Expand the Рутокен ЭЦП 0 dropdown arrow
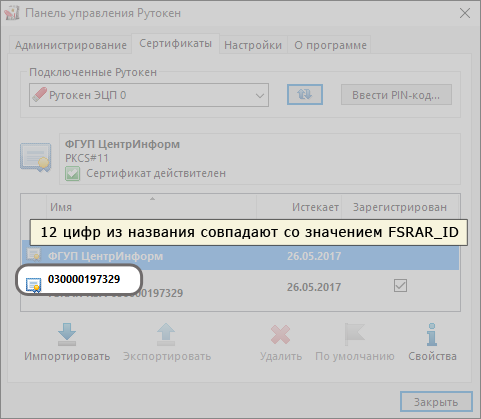 tap(260, 96)
